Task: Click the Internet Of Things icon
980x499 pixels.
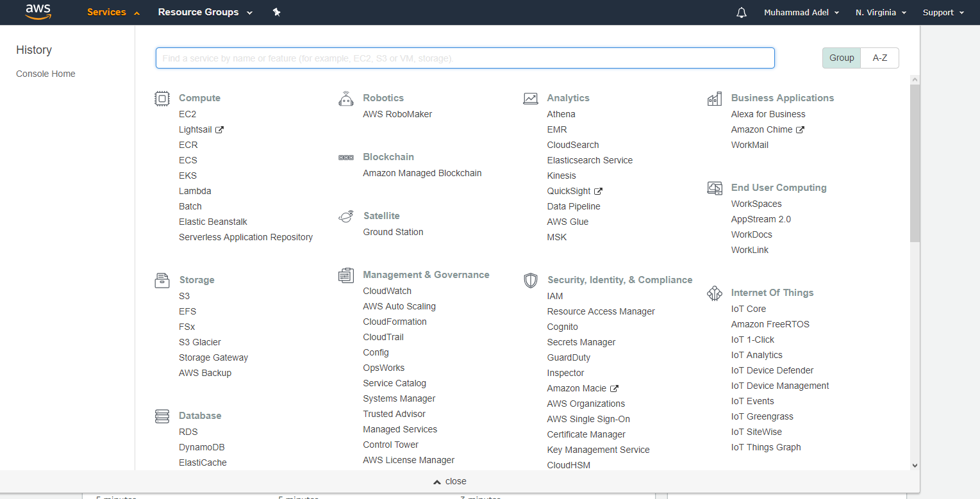Action: pos(715,293)
